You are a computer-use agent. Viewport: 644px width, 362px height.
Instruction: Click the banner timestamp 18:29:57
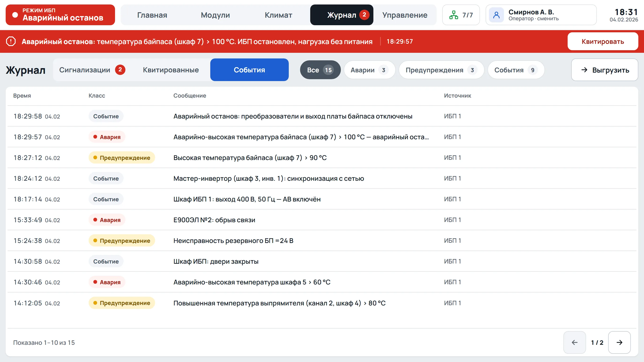(x=400, y=41)
